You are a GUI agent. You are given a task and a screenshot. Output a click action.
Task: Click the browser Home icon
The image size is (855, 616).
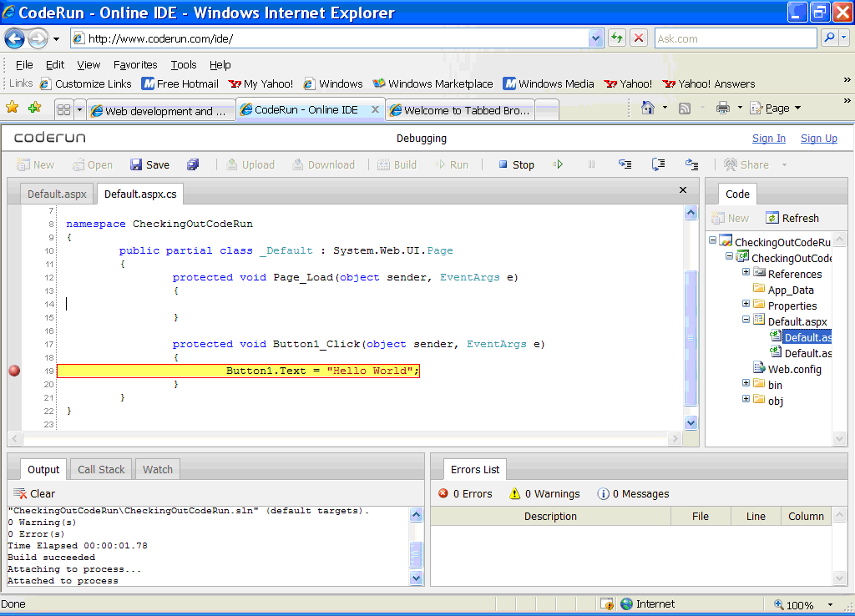click(647, 108)
